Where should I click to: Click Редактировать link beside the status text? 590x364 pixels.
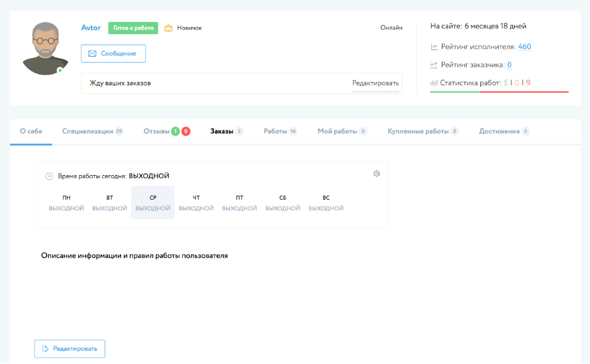click(x=375, y=83)
